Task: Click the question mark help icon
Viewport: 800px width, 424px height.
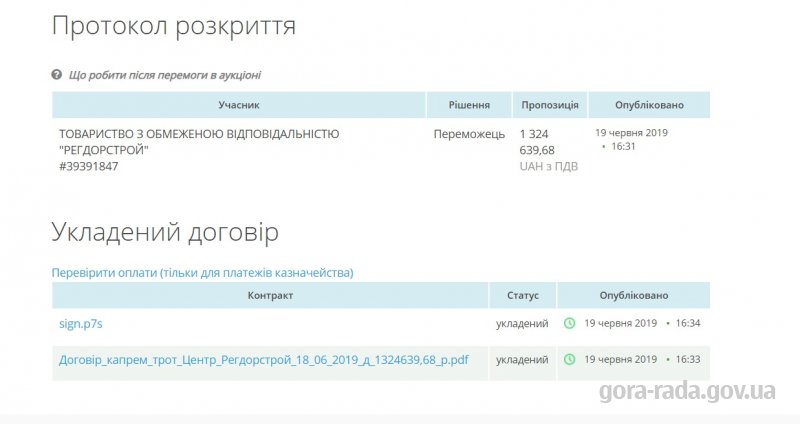Action: coord(57,75)
